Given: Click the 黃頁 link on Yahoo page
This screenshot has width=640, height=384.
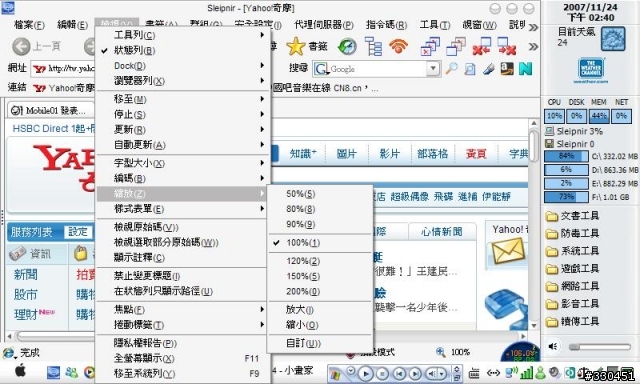Looking at the screenshot, I should pos(476,154).
